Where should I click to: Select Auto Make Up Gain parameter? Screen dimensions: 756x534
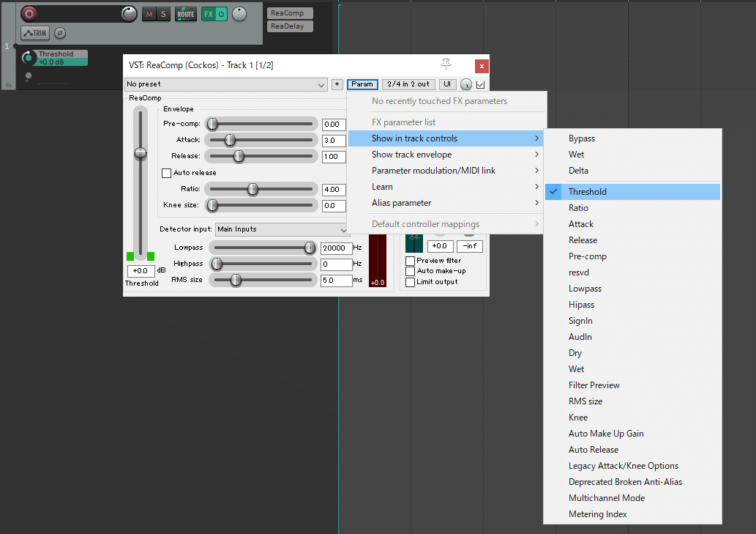tap(632, 434)
